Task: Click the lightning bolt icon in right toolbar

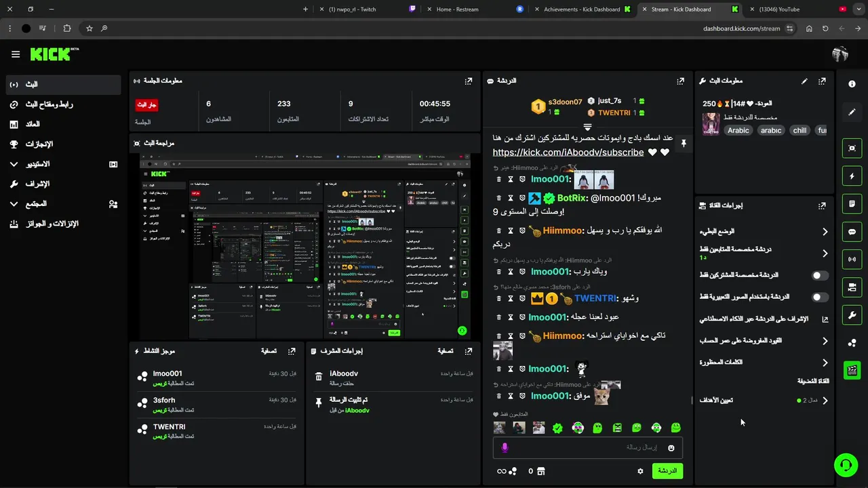Action: pyautogui.click(x=852, y=176)
